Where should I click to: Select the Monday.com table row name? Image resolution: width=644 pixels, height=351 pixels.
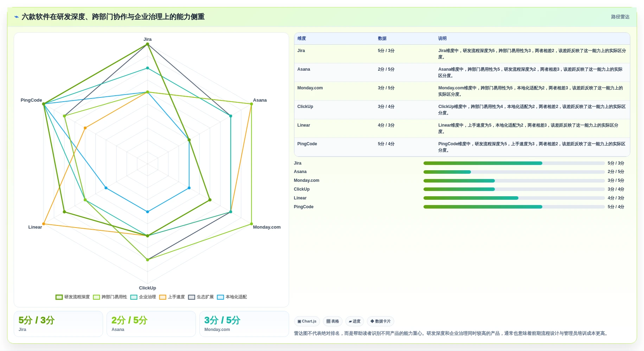point(310,88)
